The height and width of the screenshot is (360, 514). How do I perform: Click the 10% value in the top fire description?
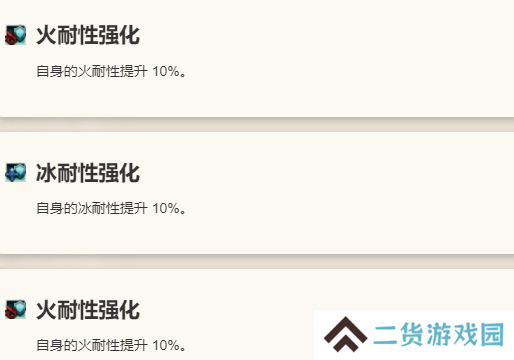(x=166, y=71)
